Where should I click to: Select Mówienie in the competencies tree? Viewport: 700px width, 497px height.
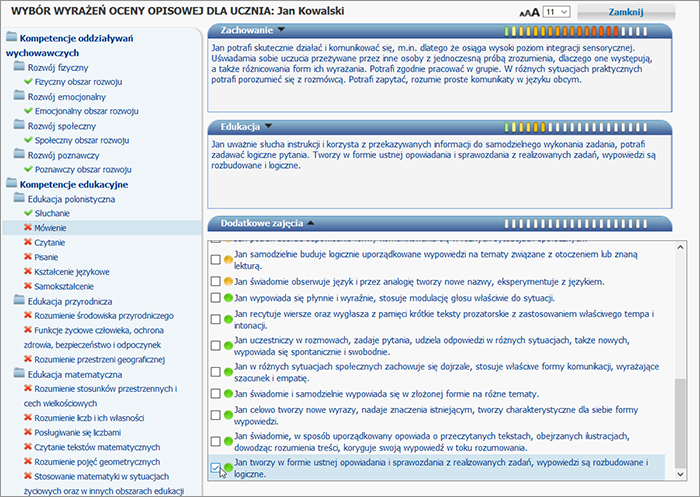click(53, 228)
